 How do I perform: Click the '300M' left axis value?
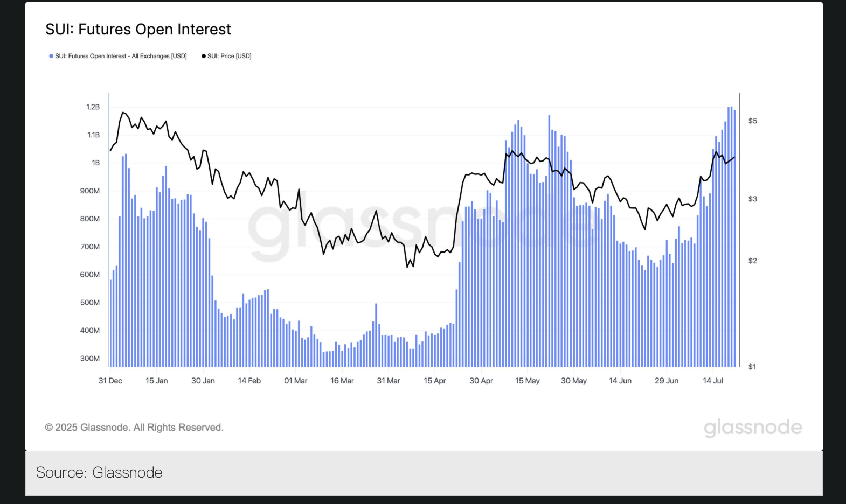(x=90, y=359)
